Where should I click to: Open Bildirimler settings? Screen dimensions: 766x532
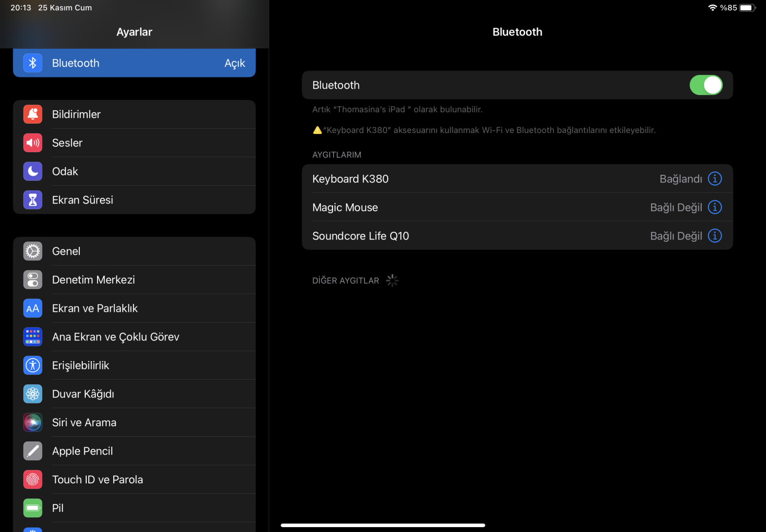pos(134,114)
